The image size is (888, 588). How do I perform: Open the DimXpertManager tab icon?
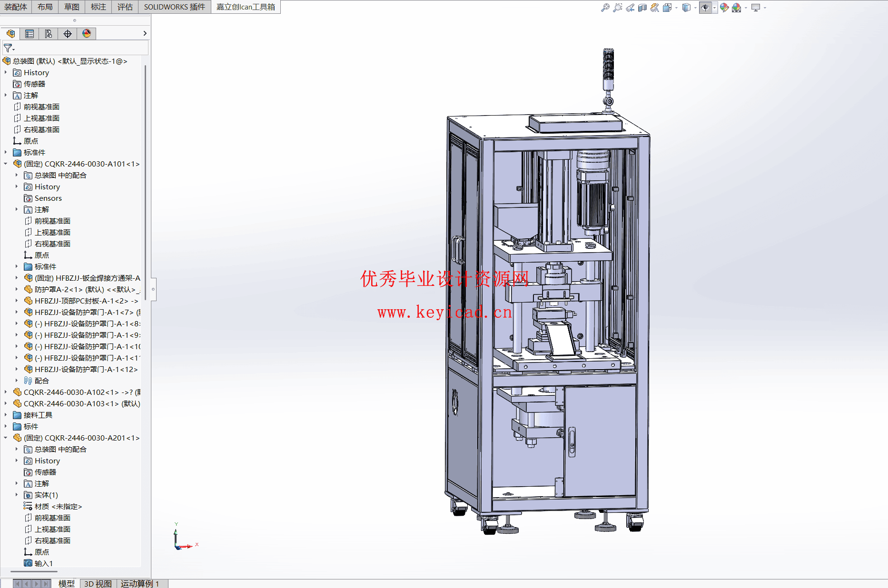(x=68, y=33)
